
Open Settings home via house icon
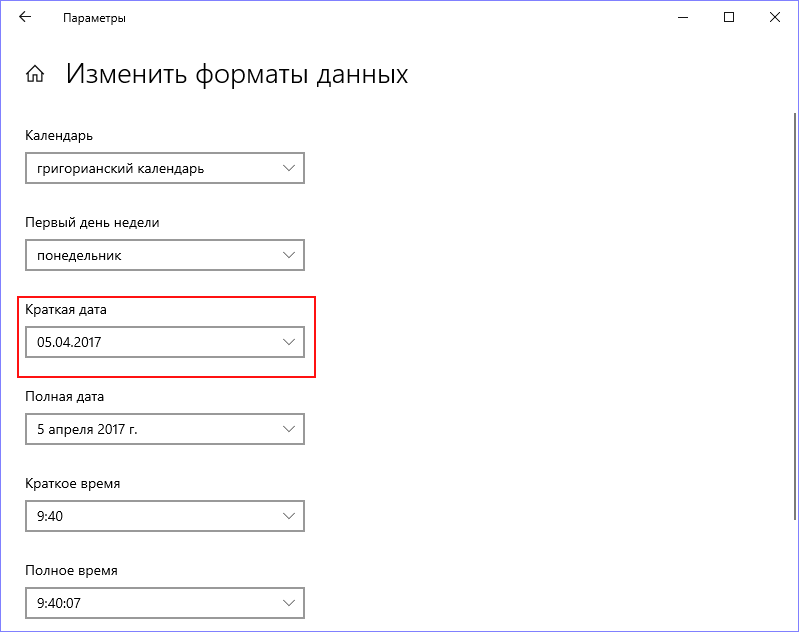click(x=35, y=74)
